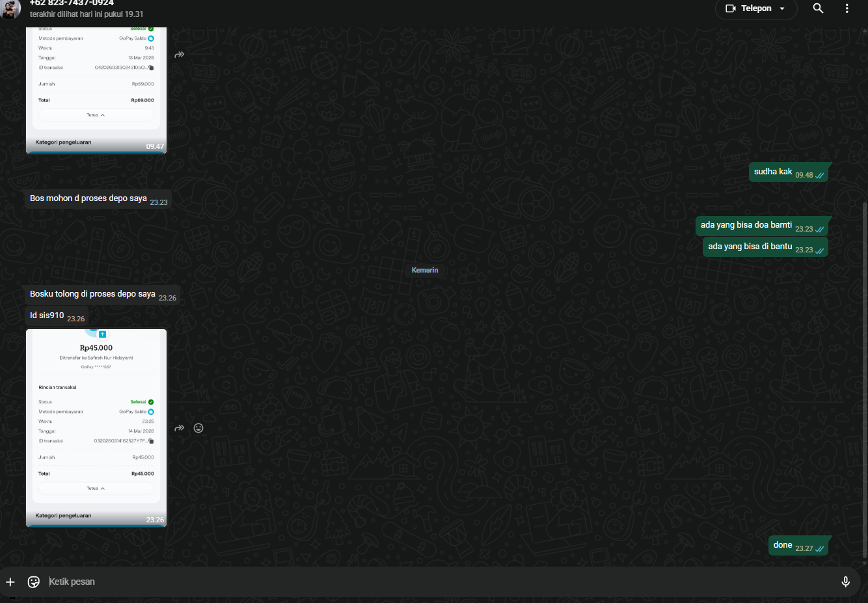
Task: Click the 'terakhir dilihat hari ini' status text
Action: tap(87, 14)
